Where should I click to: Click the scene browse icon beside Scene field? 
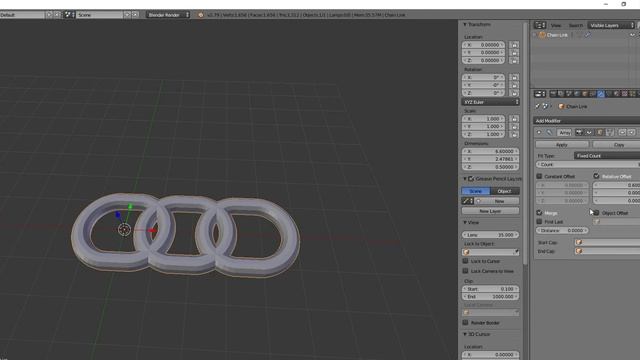[x=69, y=15]
